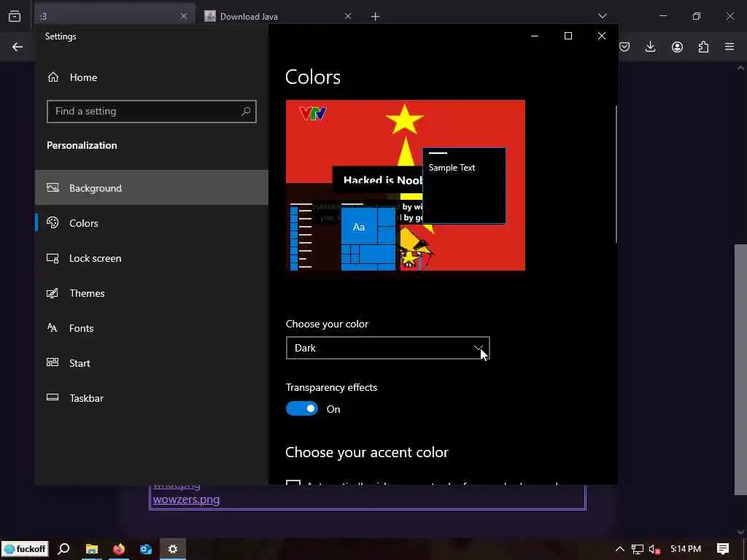
Task: Close the Download Java tab
Action: click(348, 16)
